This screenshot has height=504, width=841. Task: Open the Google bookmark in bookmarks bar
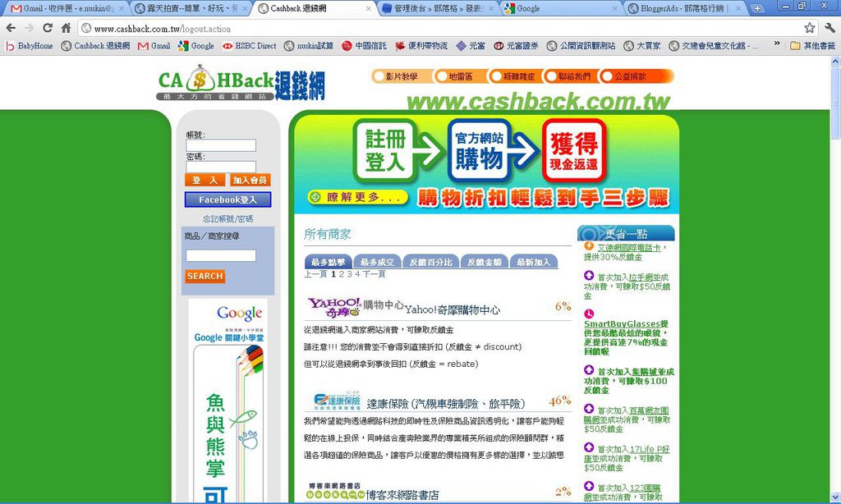[x=196, y=46]
